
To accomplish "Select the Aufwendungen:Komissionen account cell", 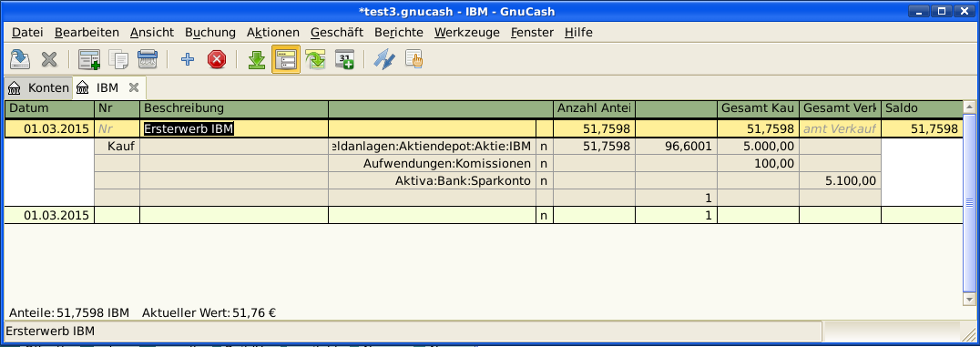I will point(433,164).
